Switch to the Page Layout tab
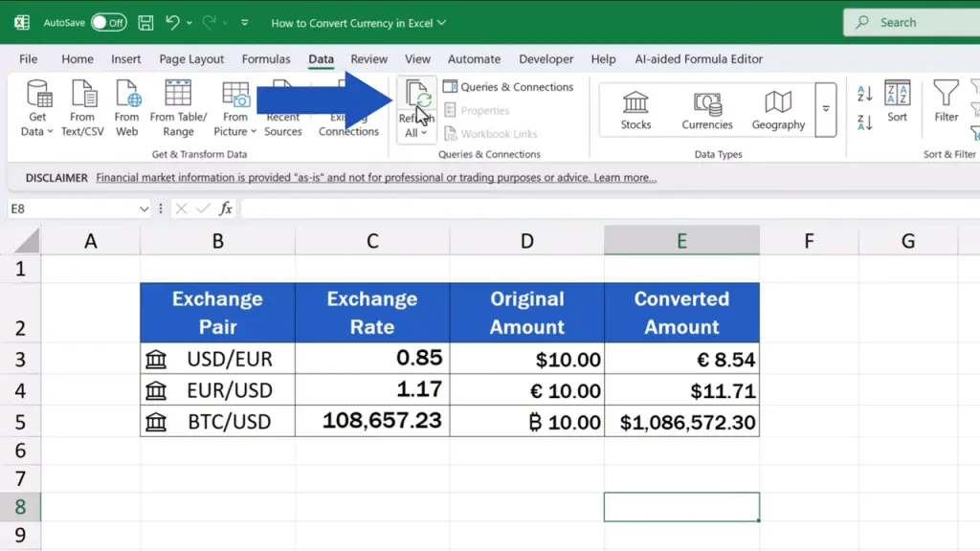This screenshot has width=980, height=551. pyautogui.click(x=191, y=58)
